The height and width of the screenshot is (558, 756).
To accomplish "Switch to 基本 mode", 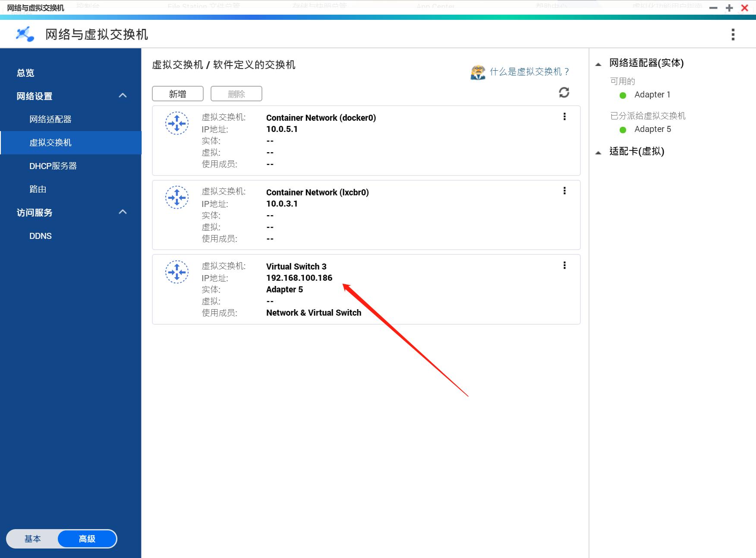I will click(x=33, y=539).
